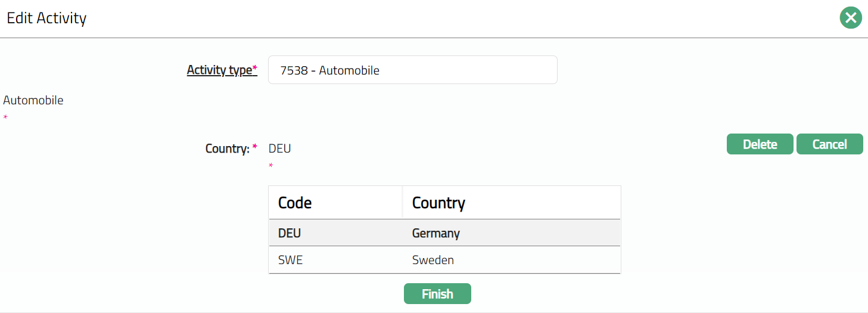Click the Automobile description text

click(x=33, y=100)
